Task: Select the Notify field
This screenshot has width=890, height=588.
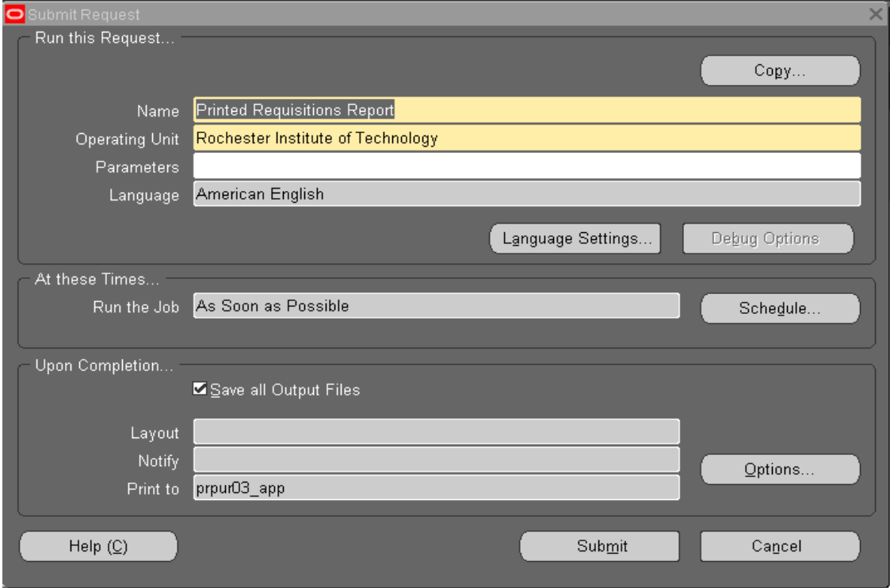Action: 436,460
